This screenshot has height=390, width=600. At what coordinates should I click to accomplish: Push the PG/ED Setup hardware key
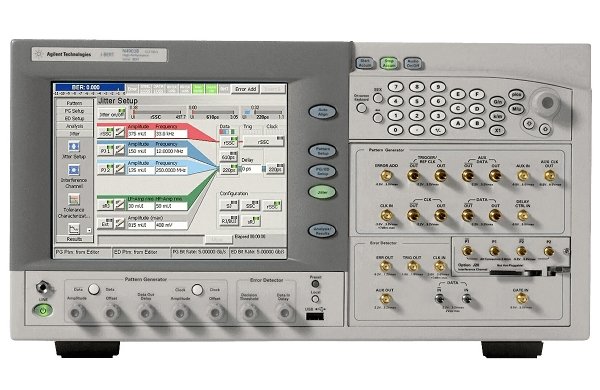323,171
